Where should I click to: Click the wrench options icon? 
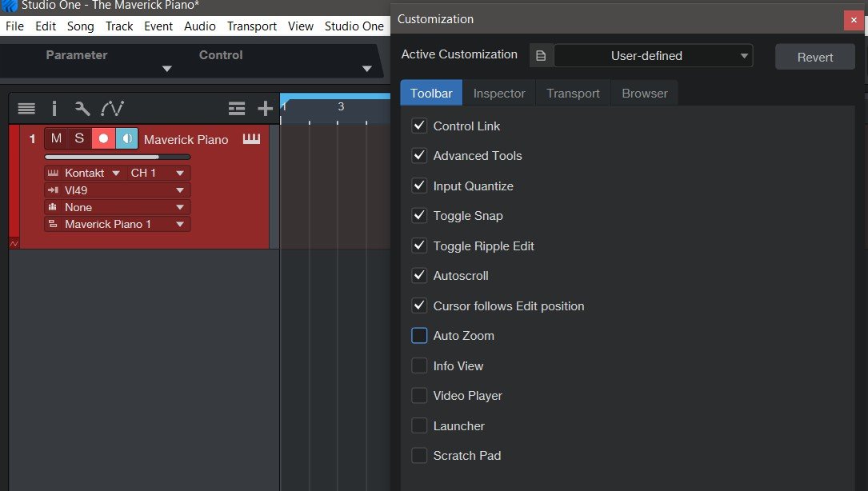click(82, 109)
